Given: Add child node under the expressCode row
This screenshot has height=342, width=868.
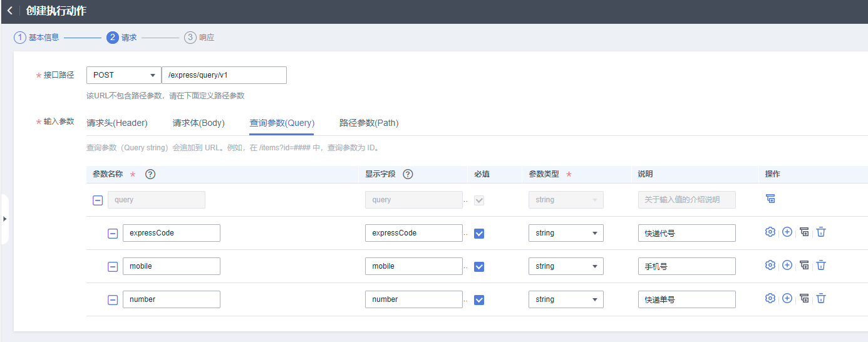Looking at the screenshot, I should coord(804,232).
